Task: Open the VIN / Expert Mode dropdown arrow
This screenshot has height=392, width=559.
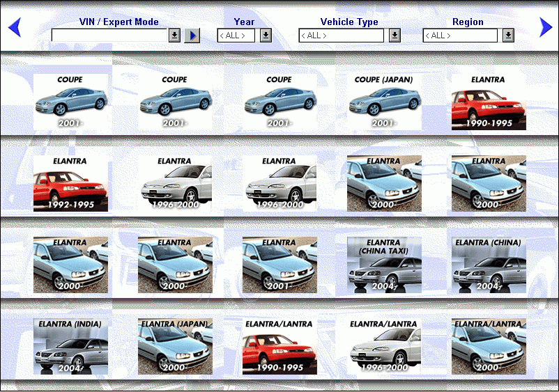Action: [174, 36]
